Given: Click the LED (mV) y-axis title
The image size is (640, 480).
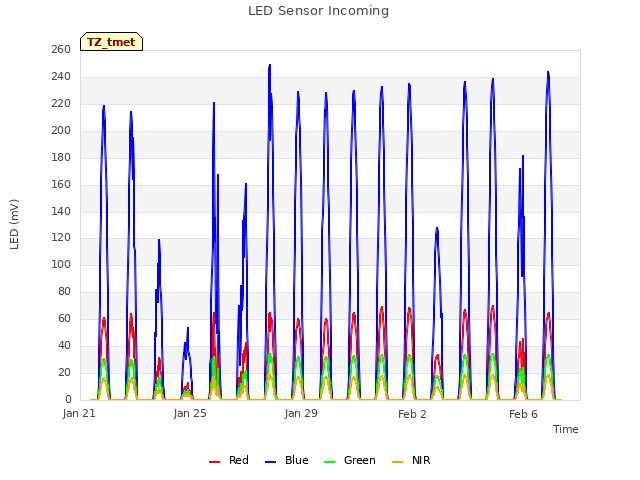Looking at the screenshot, I should 14,224.
